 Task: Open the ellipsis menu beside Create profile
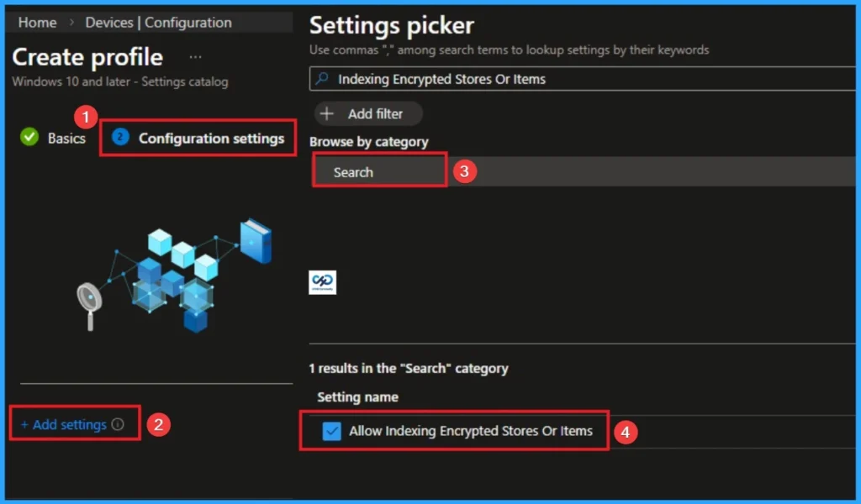[195, 55]
